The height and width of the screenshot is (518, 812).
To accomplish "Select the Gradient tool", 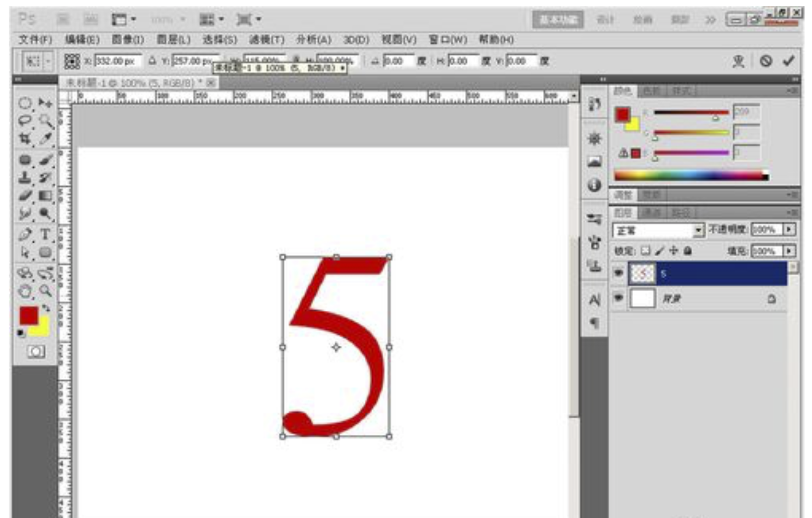I will click(45, 196).
